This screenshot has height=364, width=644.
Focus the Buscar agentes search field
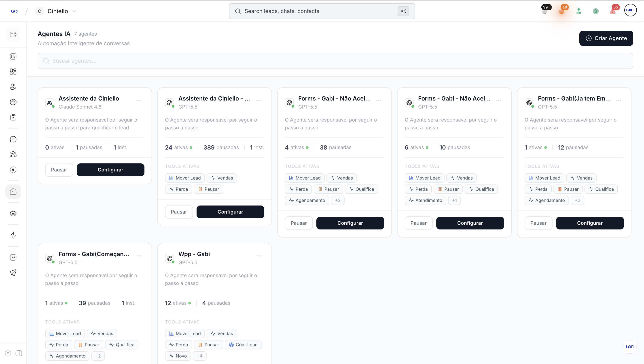tap(335, 61)
